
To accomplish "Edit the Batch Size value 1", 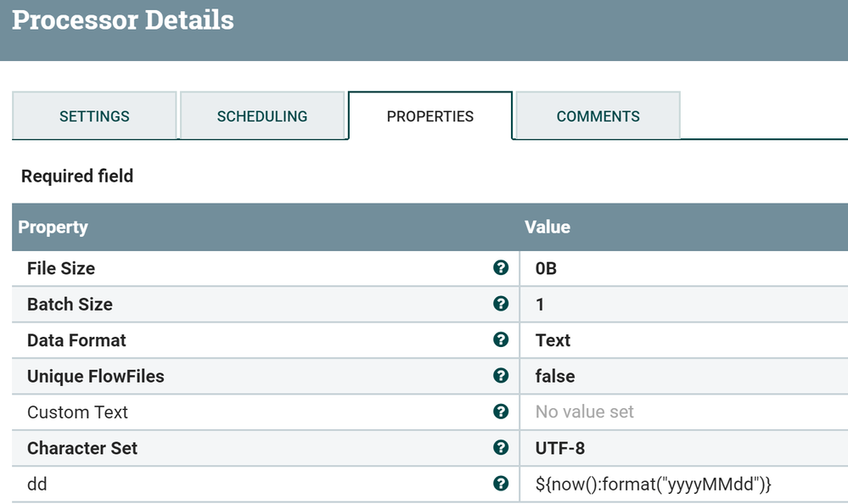I will coord(541,304).
